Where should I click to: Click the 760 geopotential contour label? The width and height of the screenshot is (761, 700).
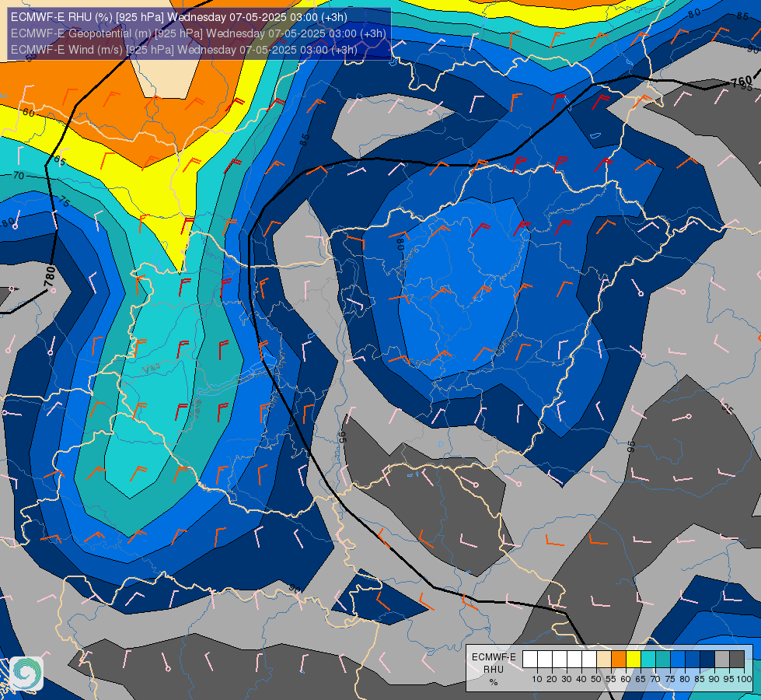(741, 82)
